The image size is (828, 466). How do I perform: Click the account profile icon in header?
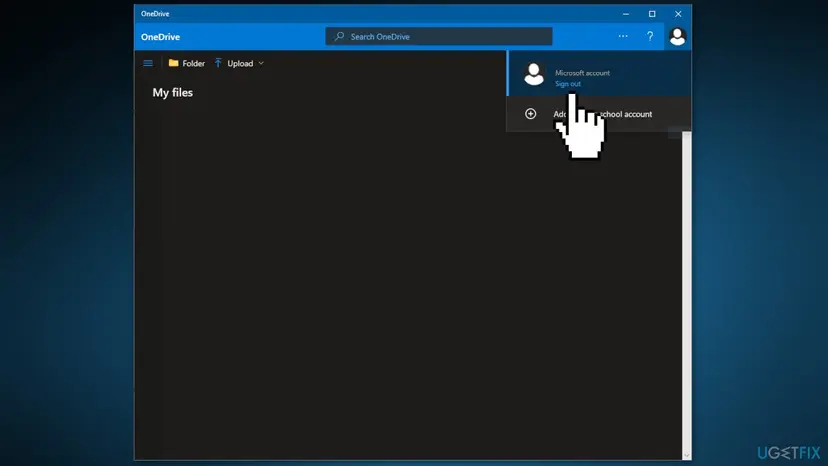pos(678,36)
